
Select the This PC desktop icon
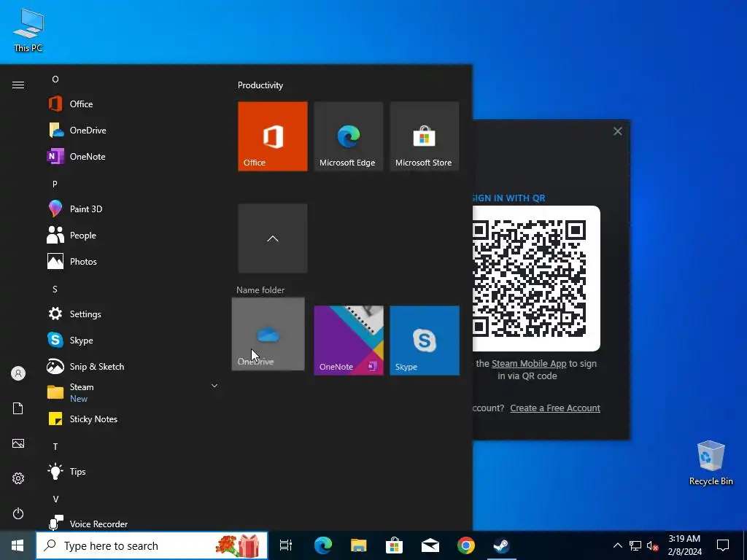[28, 31]
